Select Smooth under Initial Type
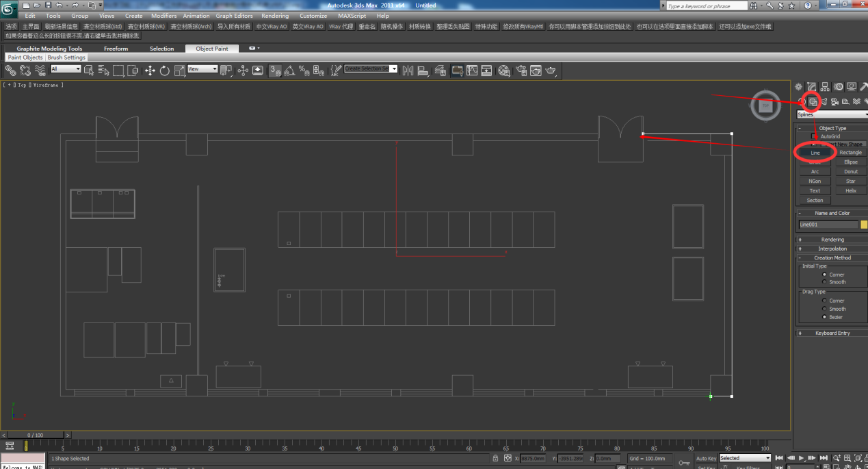 pos(824,282)
